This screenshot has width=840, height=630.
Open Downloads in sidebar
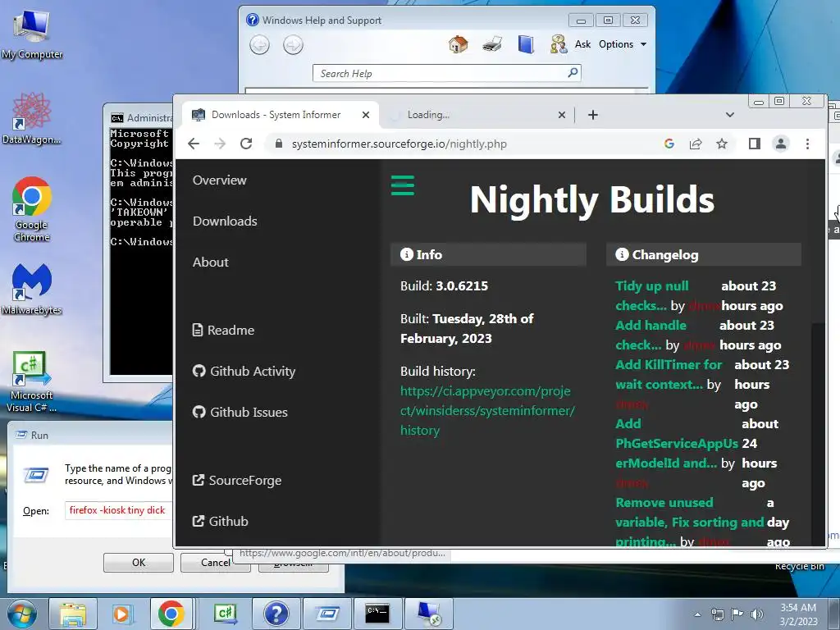pos(225,221)
